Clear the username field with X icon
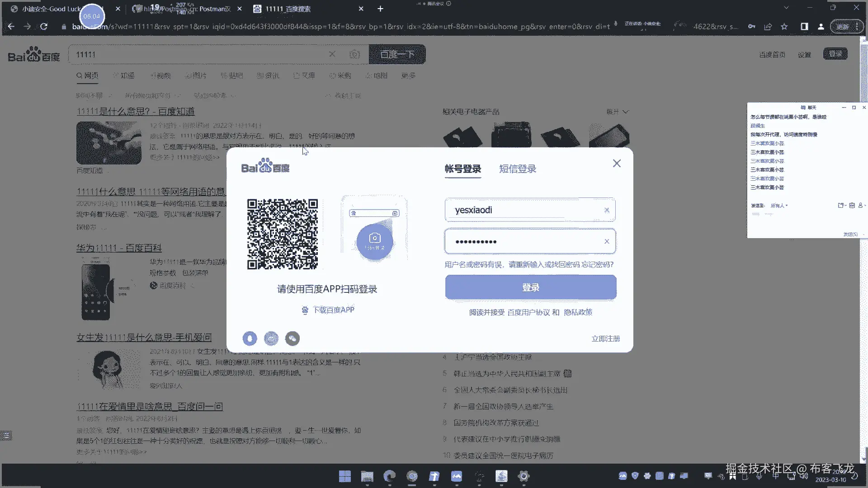 tap(607, 210)
